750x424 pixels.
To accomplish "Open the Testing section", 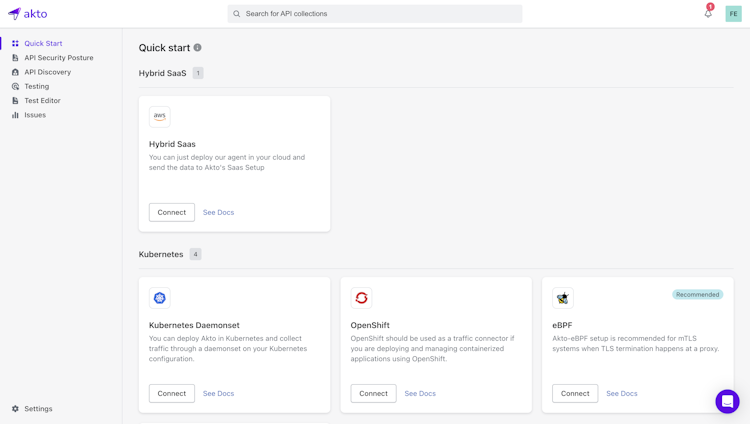I will pyautogui.click(x=36, y=86).
